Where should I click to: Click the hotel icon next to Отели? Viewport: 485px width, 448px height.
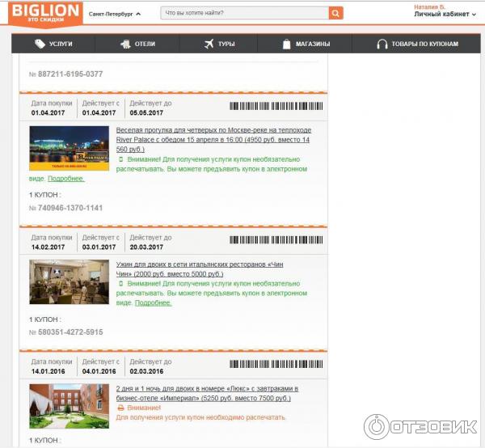[121, 44]
